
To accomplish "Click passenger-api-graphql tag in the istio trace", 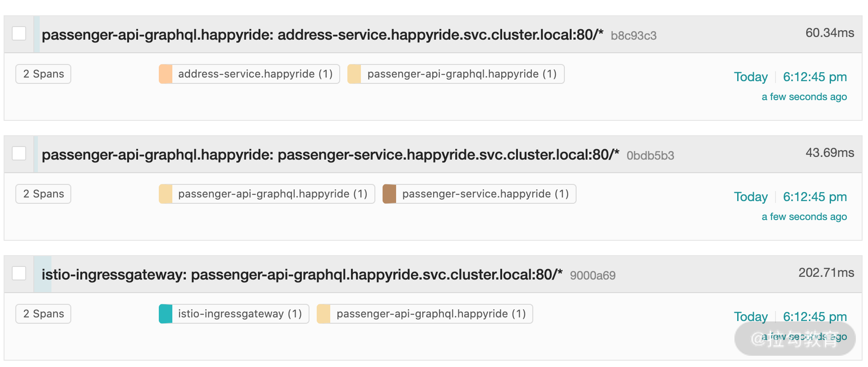I will point(425,314).
